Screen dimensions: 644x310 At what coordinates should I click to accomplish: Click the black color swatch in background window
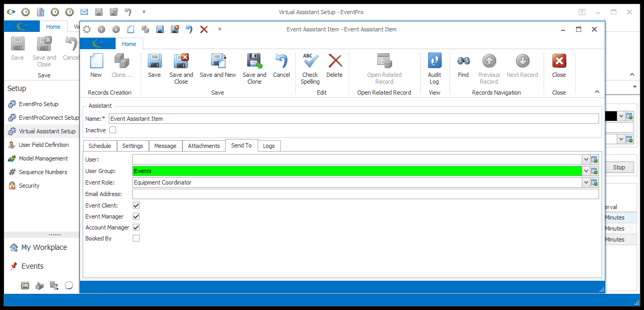tap(611, 116)
